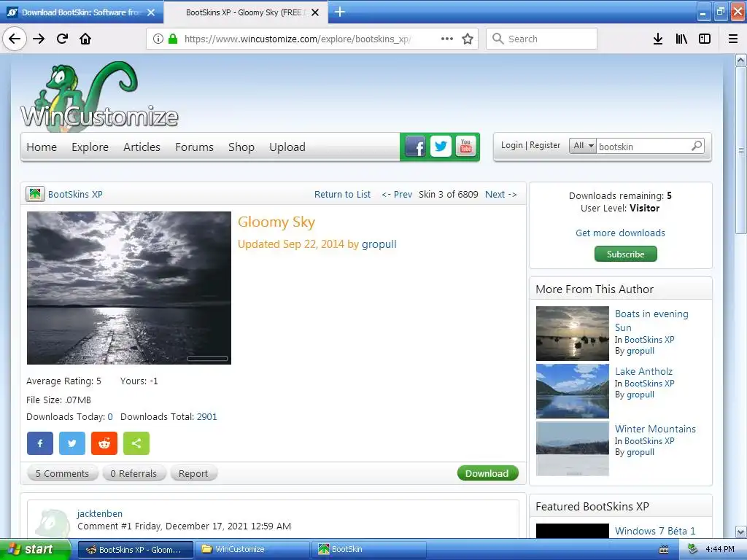Open the browser downloads panel
Viewport: 747px width, 560px height.
tap(658, 39)
